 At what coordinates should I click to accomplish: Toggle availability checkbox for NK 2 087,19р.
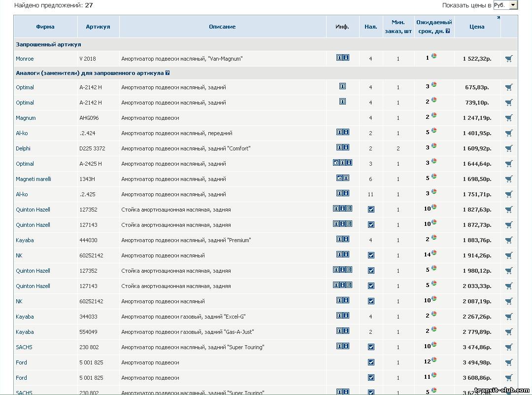[371, 301]
